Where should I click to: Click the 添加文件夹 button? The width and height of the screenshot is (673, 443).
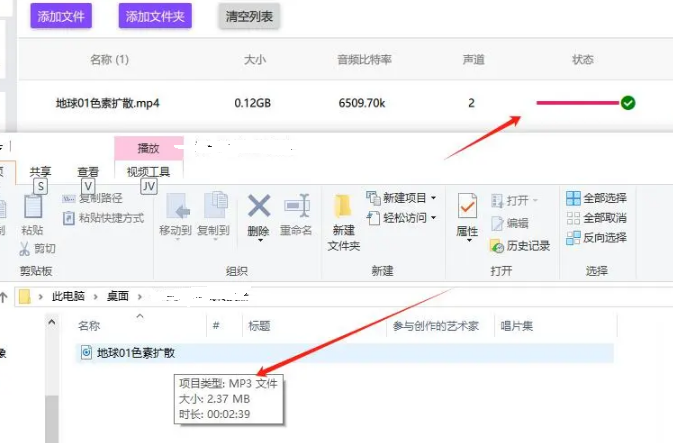point(155,16)
